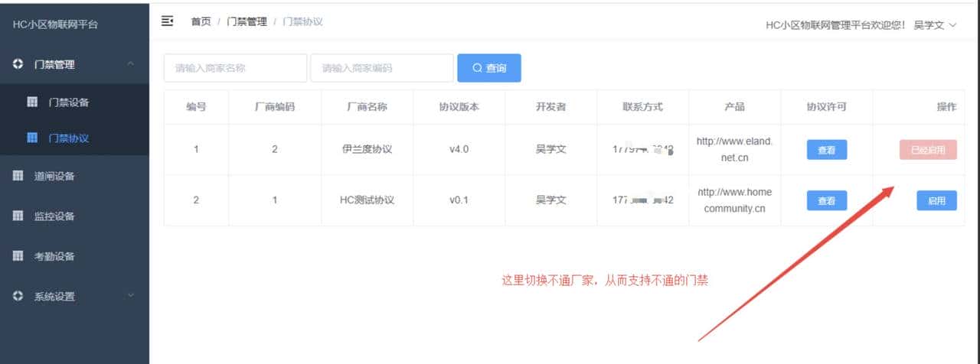Collapse the 门禁管理 menu chevron
This screenshot has height=364, width=980.
[131, 64]
